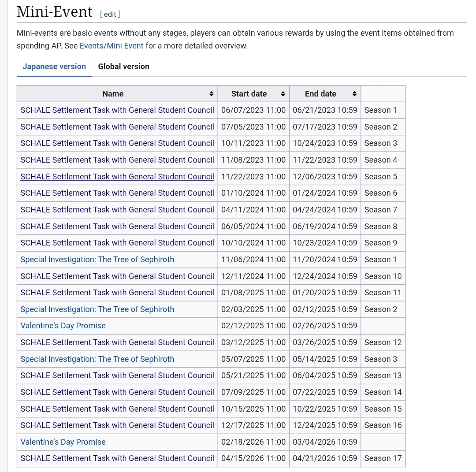Sort table by Start date arrows

pyautogui.click(x=283, y=94)
